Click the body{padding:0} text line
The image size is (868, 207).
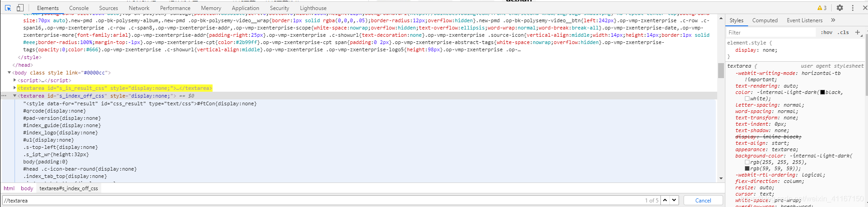(45, 162)
